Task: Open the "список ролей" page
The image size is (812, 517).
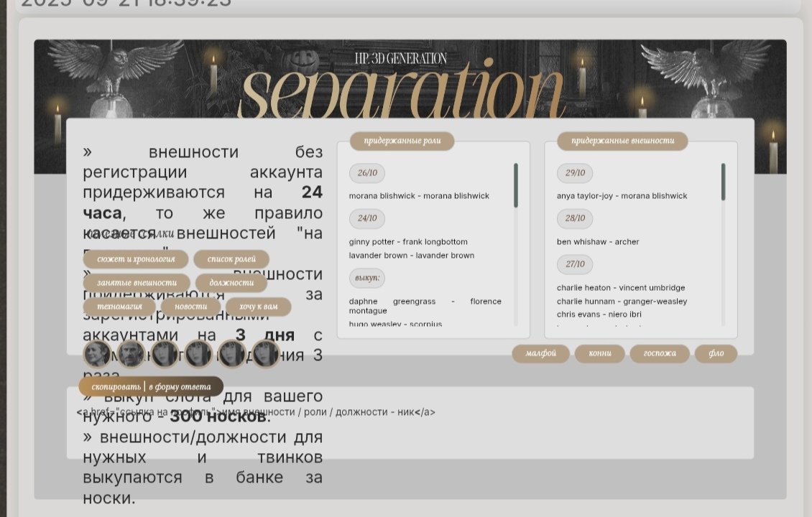Action: tap(231, 259)
